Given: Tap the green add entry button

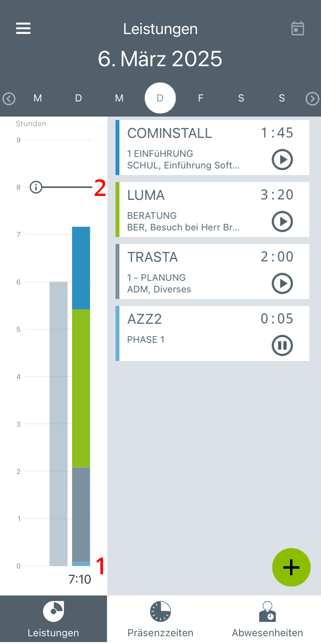Looking at the screenshot, I should (x=291, y=567).
